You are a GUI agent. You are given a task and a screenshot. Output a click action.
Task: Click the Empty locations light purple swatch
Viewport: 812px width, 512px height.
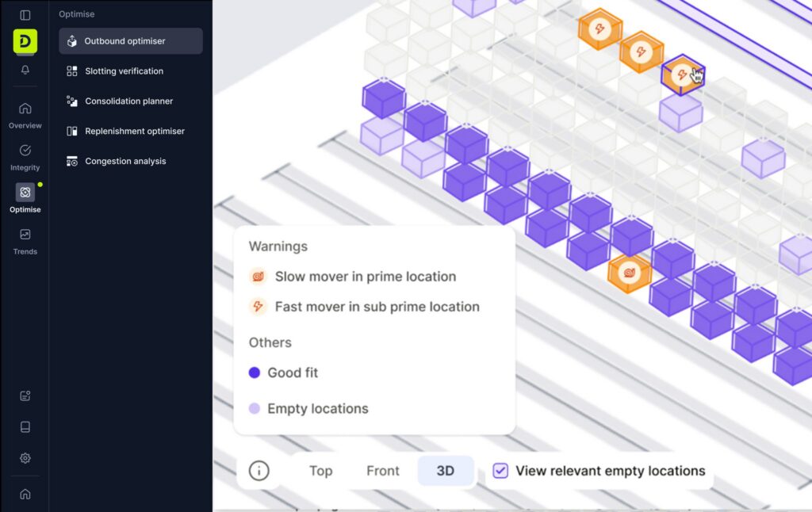[x=255, y=408]
